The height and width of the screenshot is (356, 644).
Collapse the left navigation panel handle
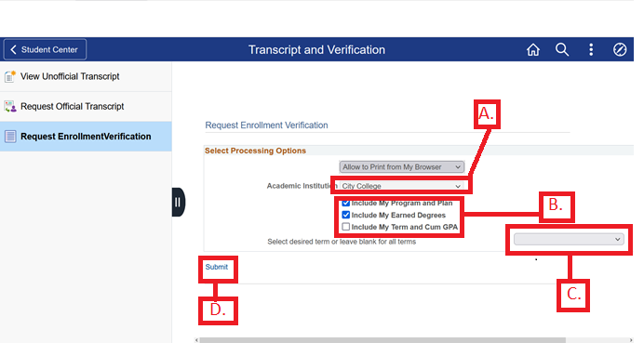click(x=179, y=203)
